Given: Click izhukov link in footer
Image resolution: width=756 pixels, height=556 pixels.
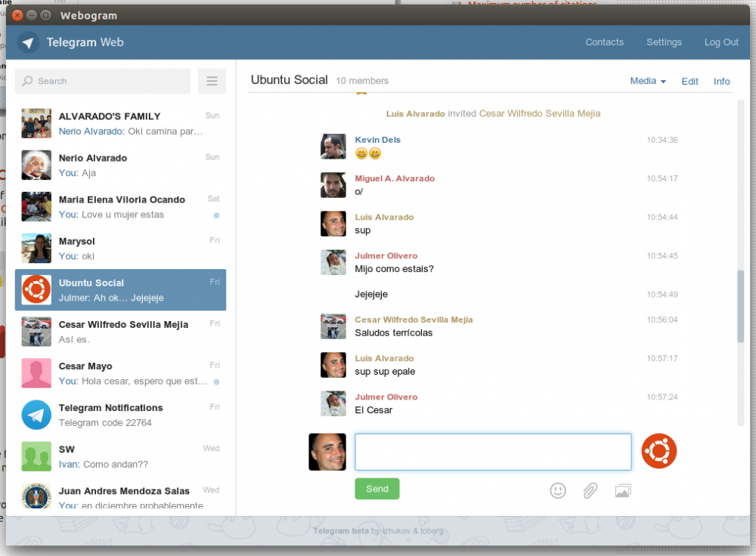Looking at the screenshot, I should pos(396,531).
